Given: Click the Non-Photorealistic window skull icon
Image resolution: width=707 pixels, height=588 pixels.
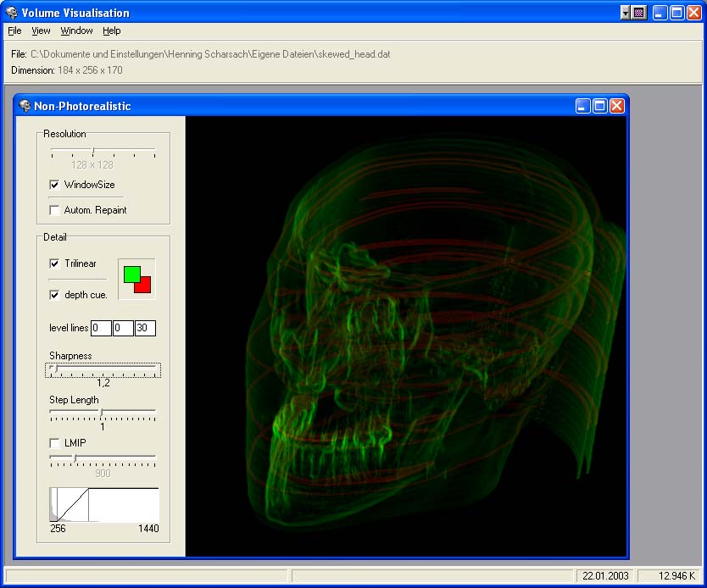Looking at the screenshot, I should pos(24,106).
